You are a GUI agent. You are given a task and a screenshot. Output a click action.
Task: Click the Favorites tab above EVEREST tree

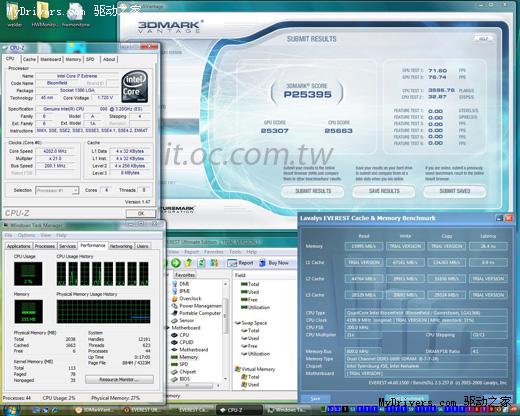tap(185, 275)
